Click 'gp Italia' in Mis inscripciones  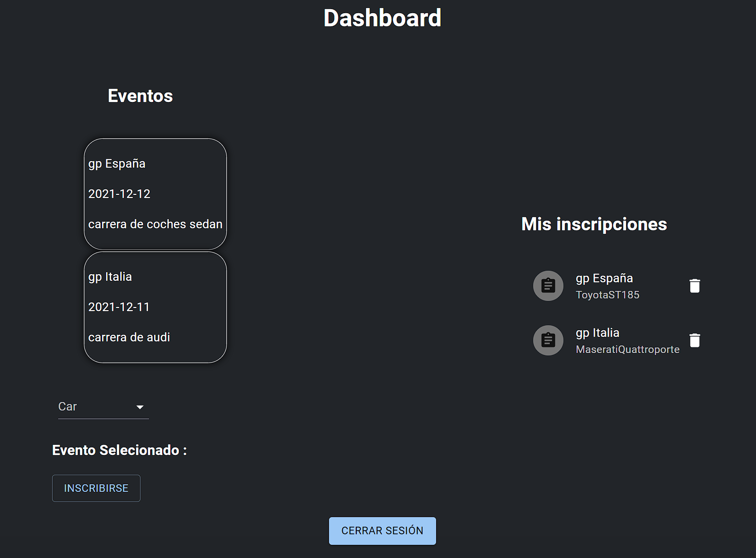pyautogui.click(x=597, y=333)
